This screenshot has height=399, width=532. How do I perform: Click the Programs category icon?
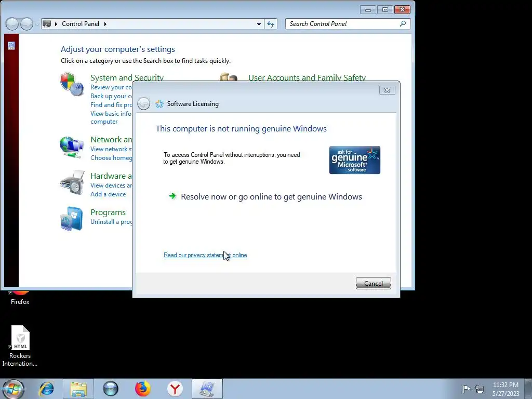[72, 219]
